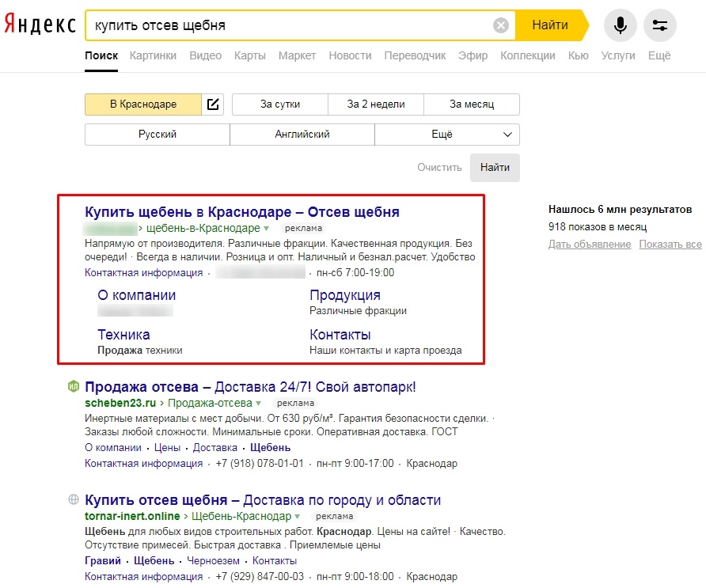The width and height of the screenshot is (706, 588).
Task: Click the Дать объявление link
Action: tap(590, 244)
